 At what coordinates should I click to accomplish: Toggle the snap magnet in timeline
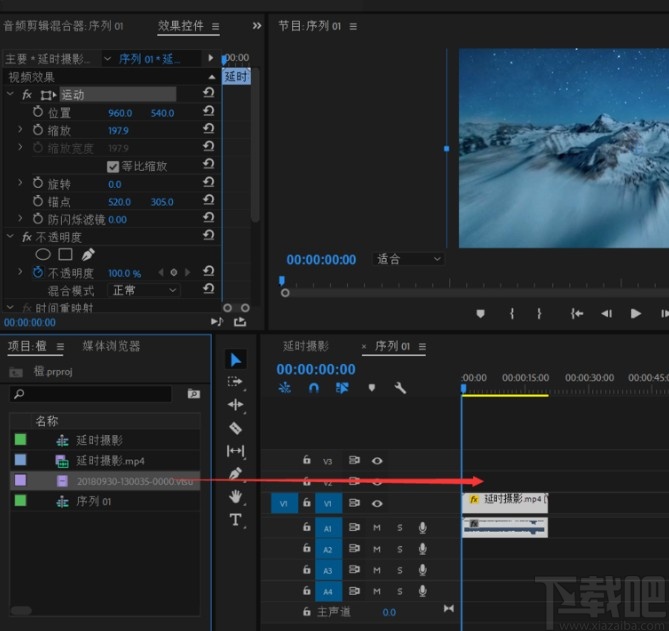click(x=314, y=388)
